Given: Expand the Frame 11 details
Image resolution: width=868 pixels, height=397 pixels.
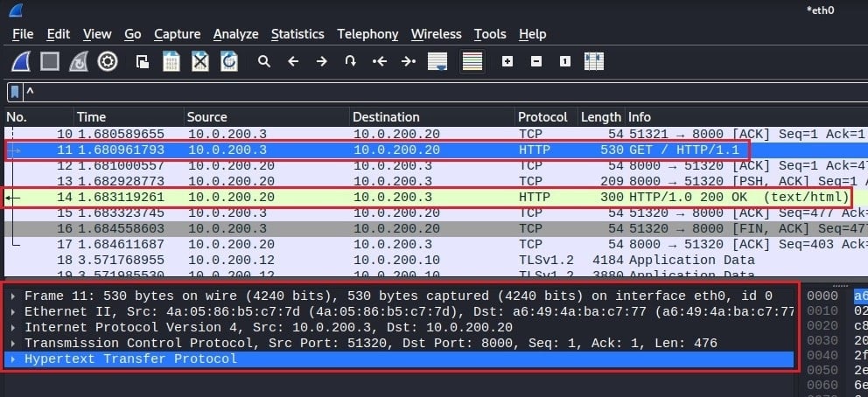Looking at the screenshot, I should (13, 296).
